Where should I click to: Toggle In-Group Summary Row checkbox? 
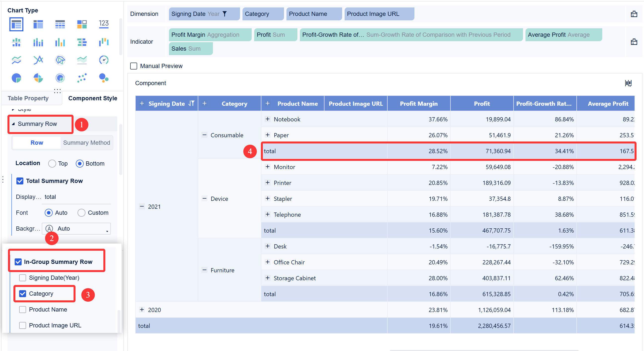(x=18, y=262)
